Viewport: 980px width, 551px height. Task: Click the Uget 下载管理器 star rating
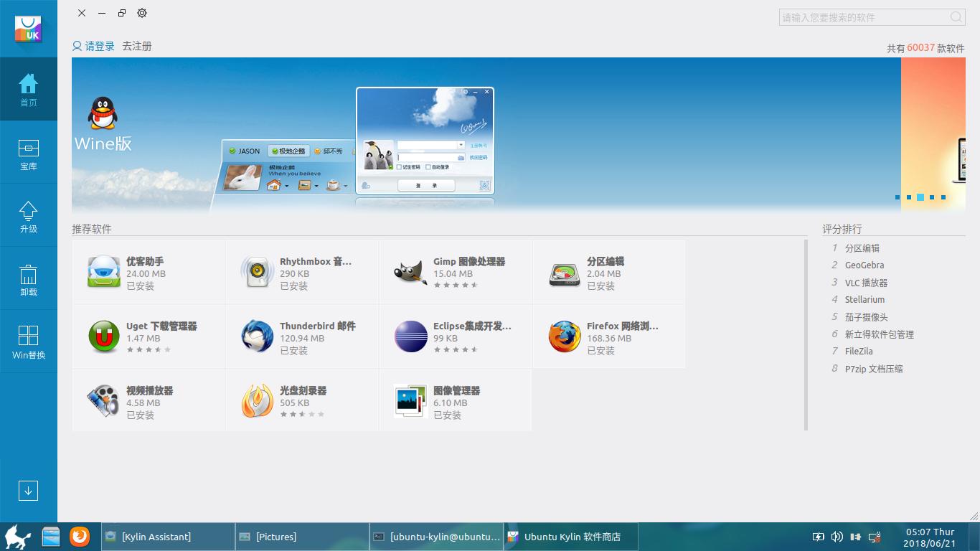click(x=149, y=350)
